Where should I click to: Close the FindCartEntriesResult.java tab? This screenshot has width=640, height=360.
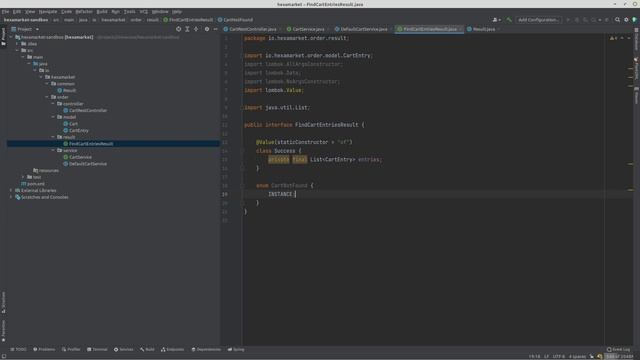[460, 29]
